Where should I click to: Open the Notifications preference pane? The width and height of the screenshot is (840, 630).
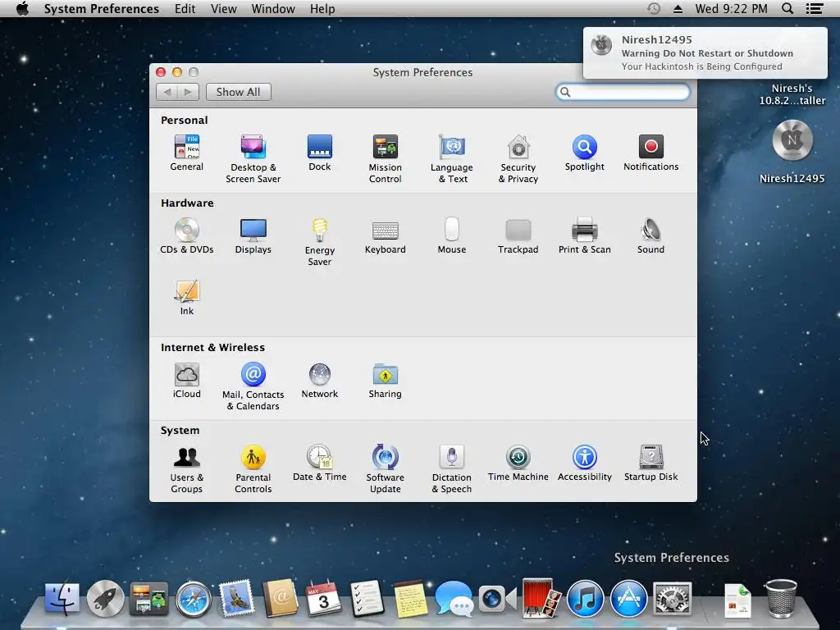[651, 153]
